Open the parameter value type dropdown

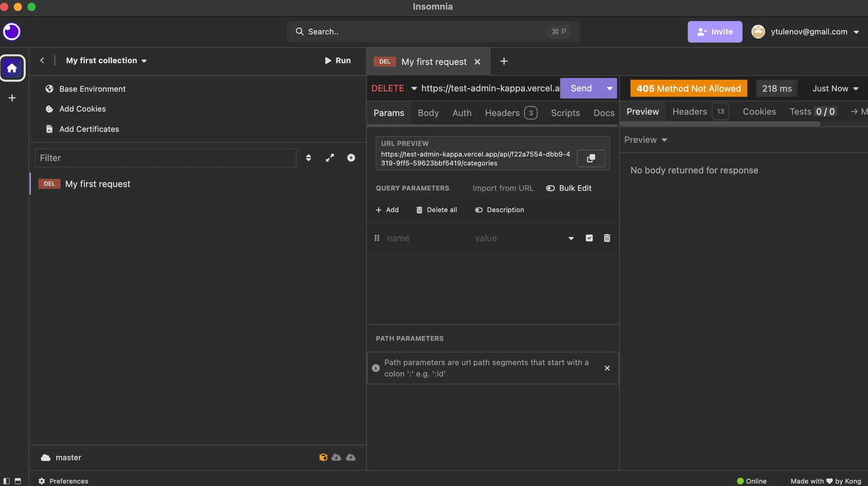click(571, 238)
